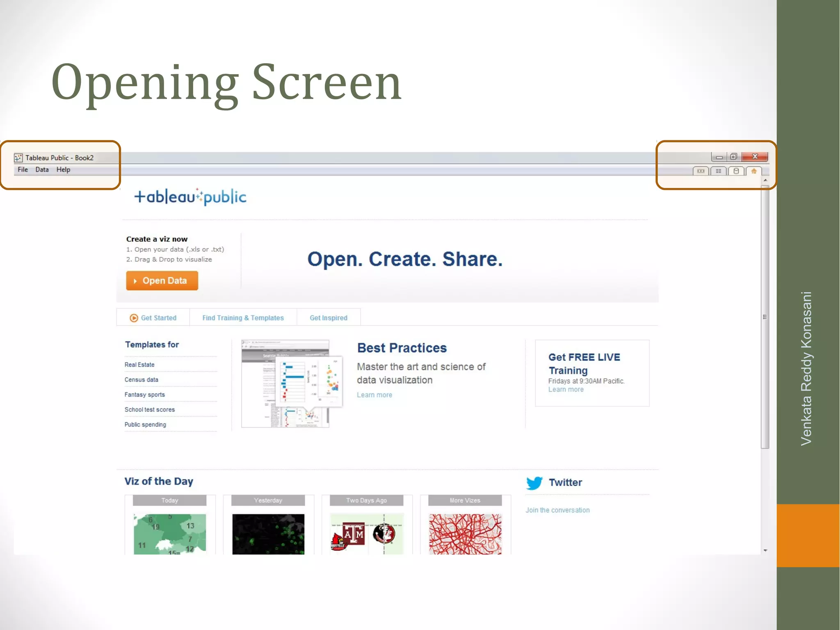Select the Get Started tab

153,318
